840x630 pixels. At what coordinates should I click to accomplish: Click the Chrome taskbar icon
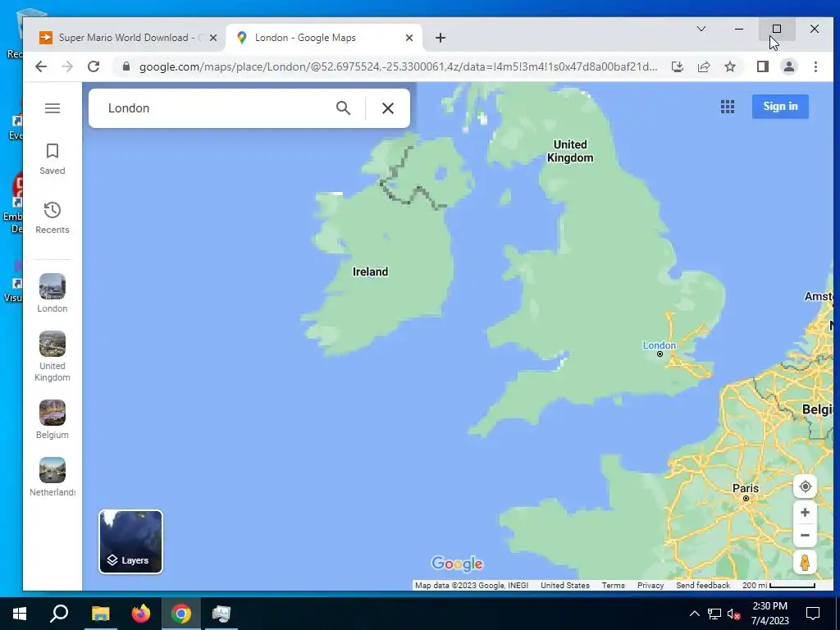click(x=181, y=614)
